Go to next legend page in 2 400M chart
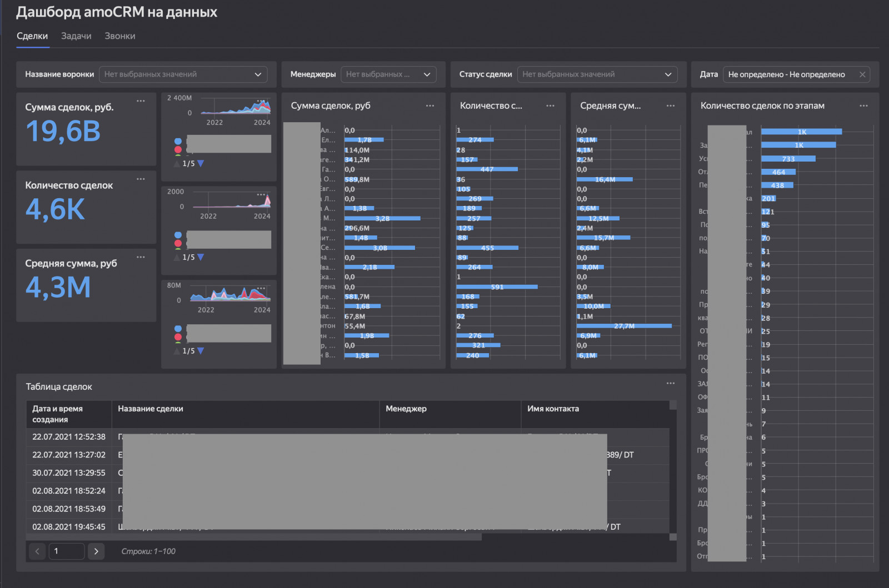 click(201, 163)
